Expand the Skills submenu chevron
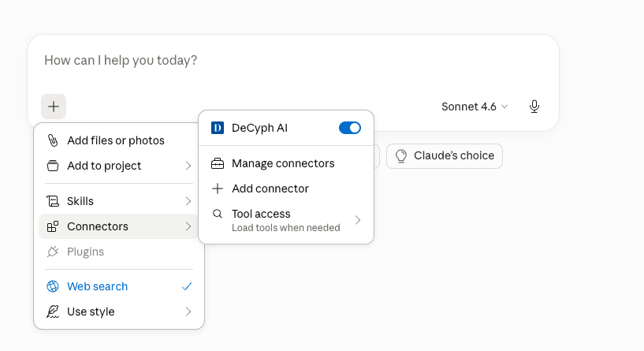 pyautogui.click(x=188, y=201)
